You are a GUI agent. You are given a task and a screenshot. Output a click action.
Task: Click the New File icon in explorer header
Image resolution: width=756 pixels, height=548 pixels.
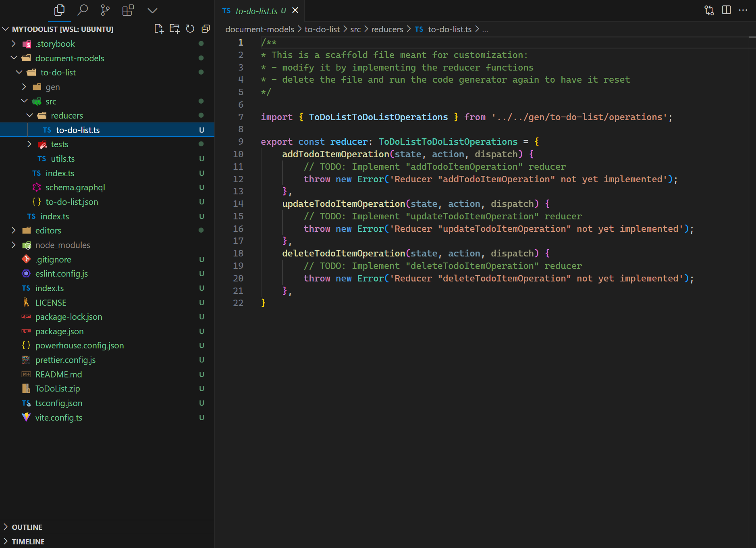(159, 29)
